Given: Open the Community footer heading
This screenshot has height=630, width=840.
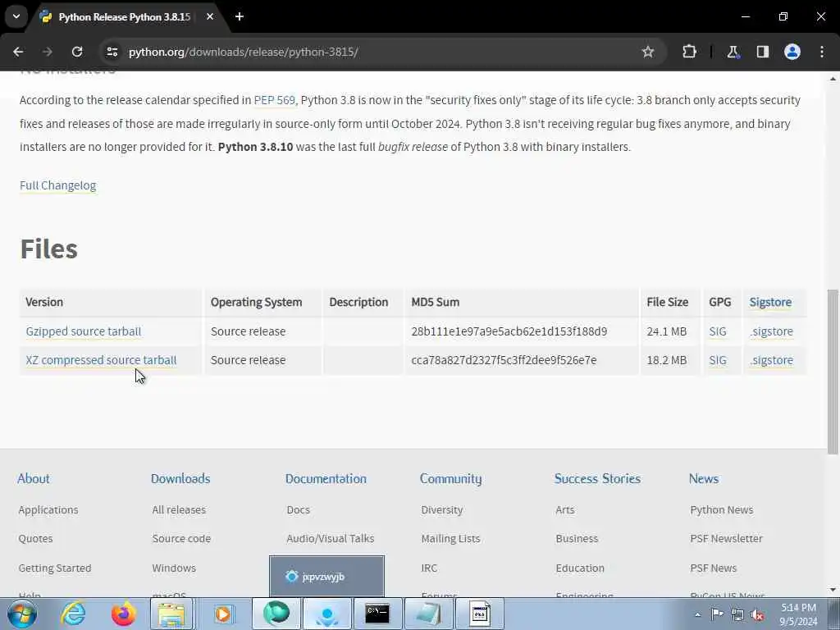Looking at the screenshot, I should pyautogui.click(x=450, y=478).
